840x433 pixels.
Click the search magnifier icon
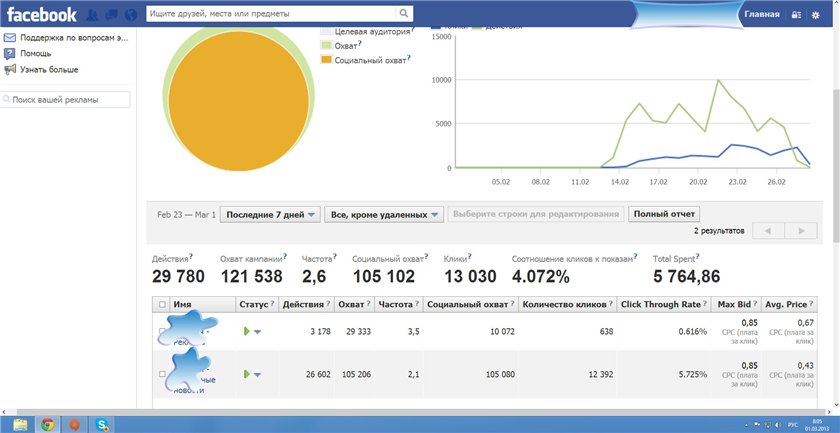pyautogui.click(x=403, y=15)
